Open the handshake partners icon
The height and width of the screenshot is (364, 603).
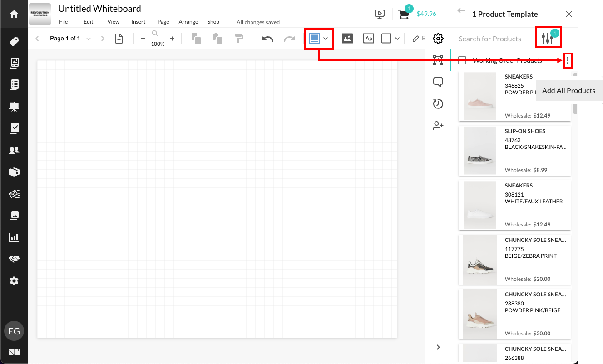tap(14, 259)
